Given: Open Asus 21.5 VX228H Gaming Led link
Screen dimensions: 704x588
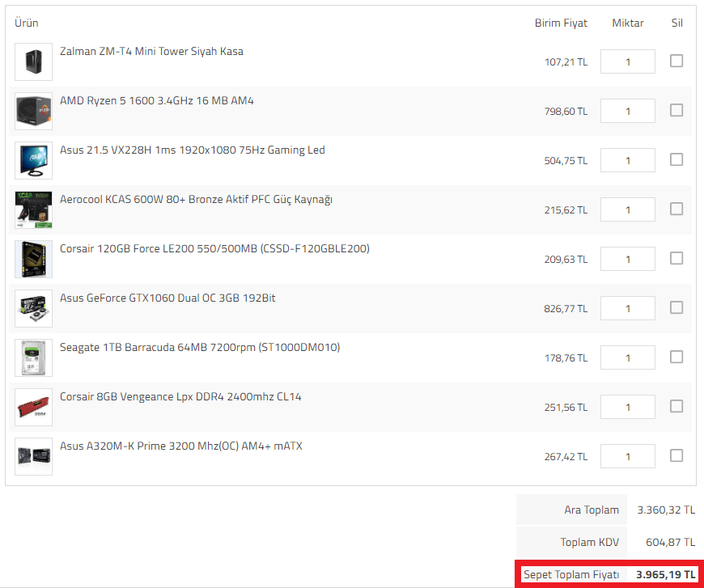Looking at the screenshot, I should coord(192,150).
